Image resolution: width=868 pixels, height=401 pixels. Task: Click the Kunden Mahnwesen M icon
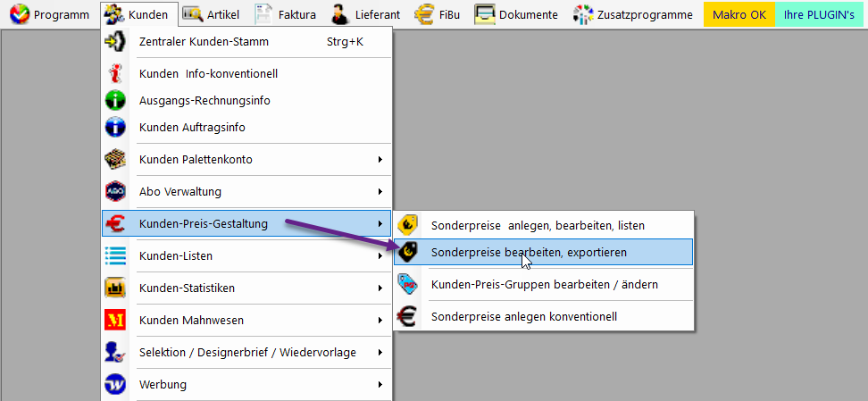115,321
